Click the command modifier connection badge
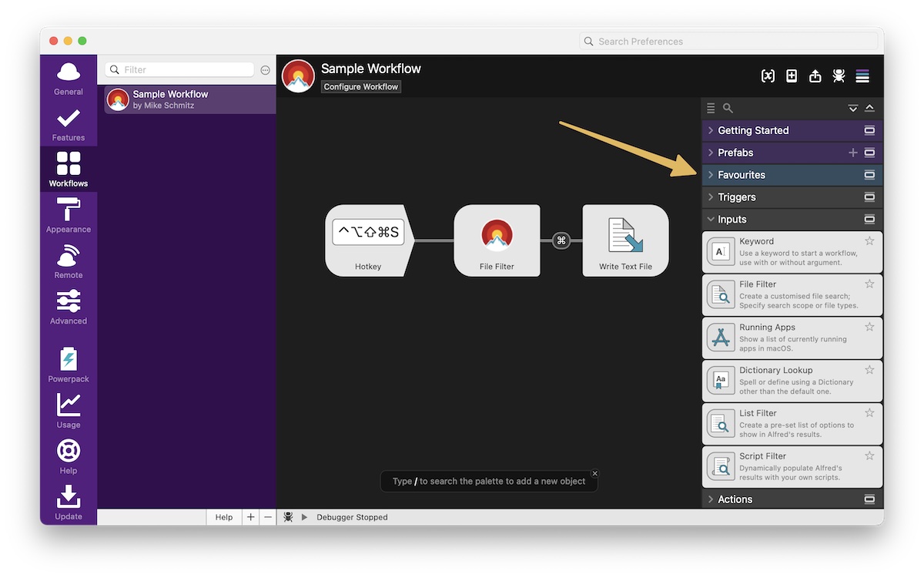This screenshot has width=924, height=578. click(x=561, y=240)
